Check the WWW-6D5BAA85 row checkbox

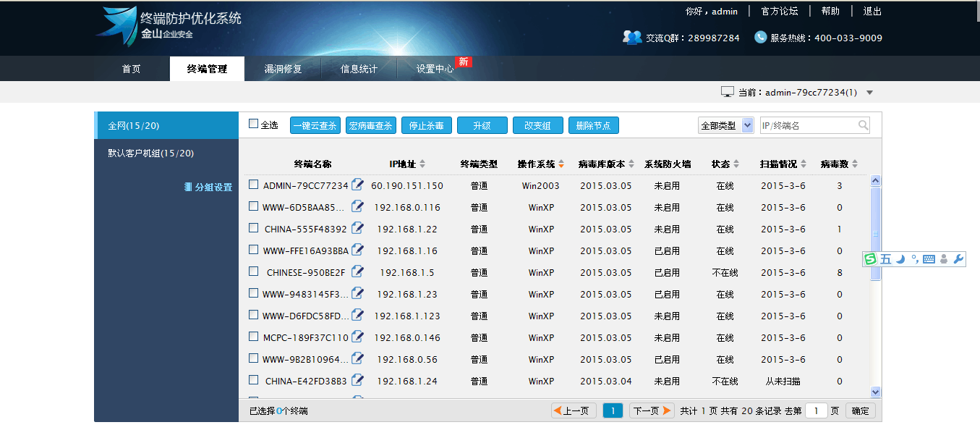pyautogui.click(x=253, y=206)
